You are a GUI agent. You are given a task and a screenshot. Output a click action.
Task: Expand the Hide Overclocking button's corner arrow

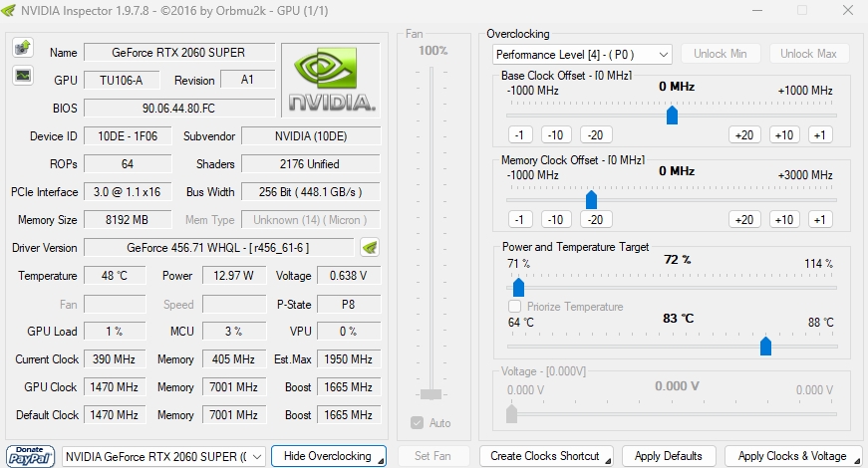point(382,461)
